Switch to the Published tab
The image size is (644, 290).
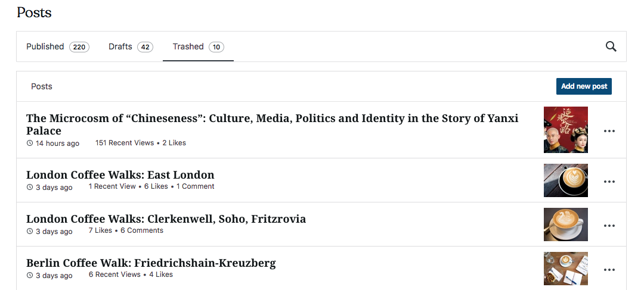(x=57, y=47)
